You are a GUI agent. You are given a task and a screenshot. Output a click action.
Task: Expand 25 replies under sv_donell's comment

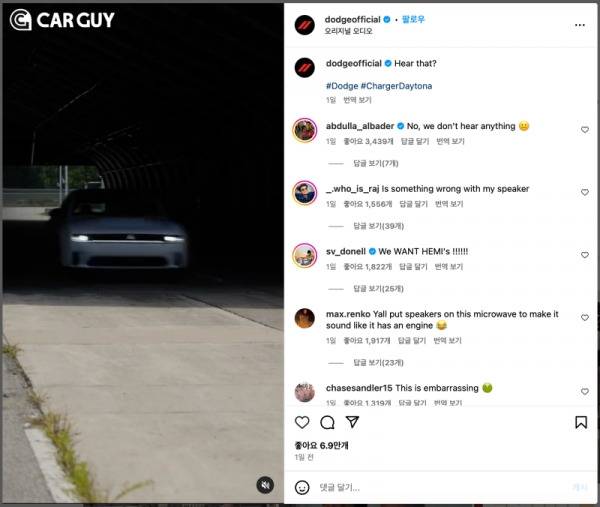[x=378, y=289]
